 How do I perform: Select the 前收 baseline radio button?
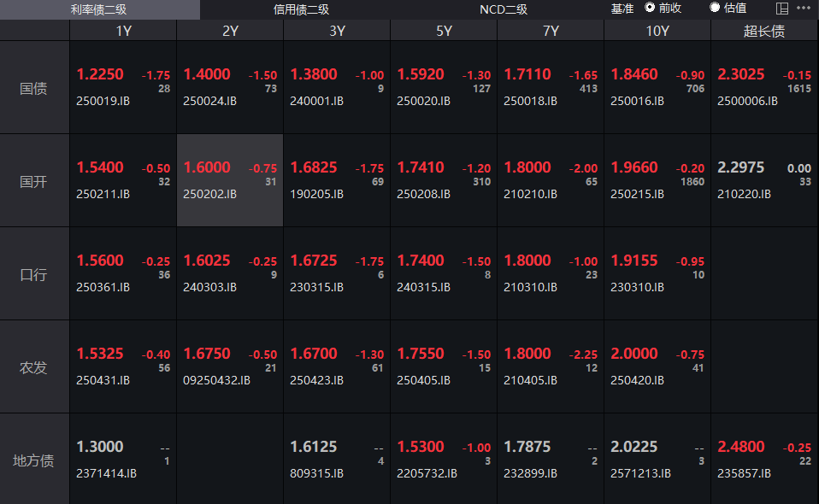tap(651, 8)
